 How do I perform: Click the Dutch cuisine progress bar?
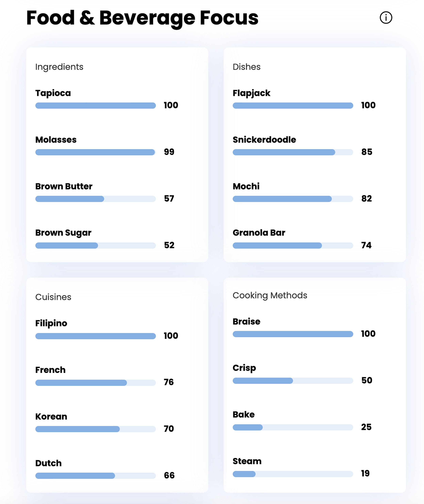(95, 476)
